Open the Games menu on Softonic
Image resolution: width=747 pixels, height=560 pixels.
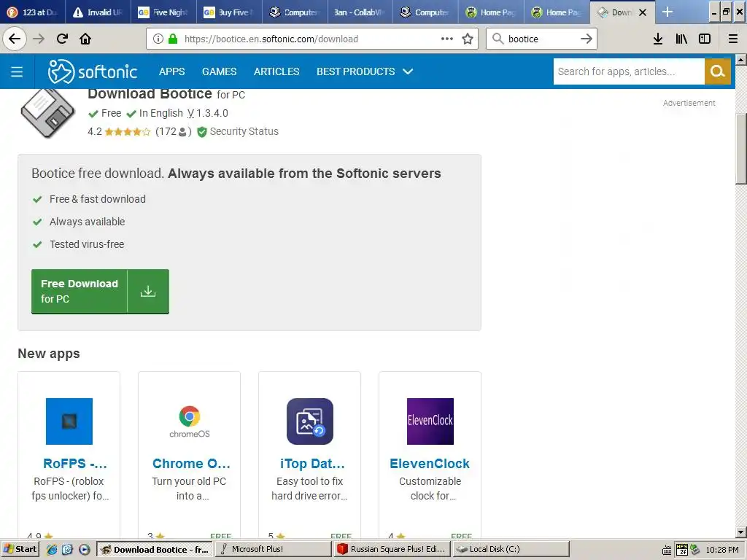pos(219,71)
